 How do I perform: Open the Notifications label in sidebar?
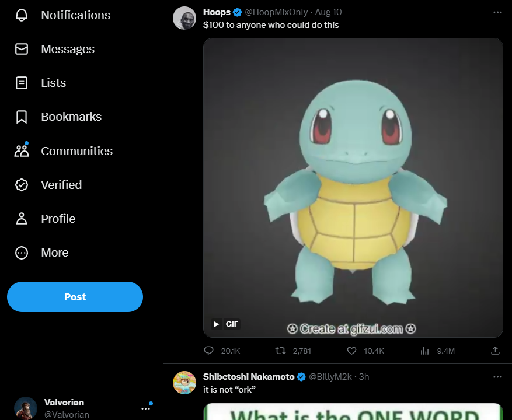pos(75,15)
